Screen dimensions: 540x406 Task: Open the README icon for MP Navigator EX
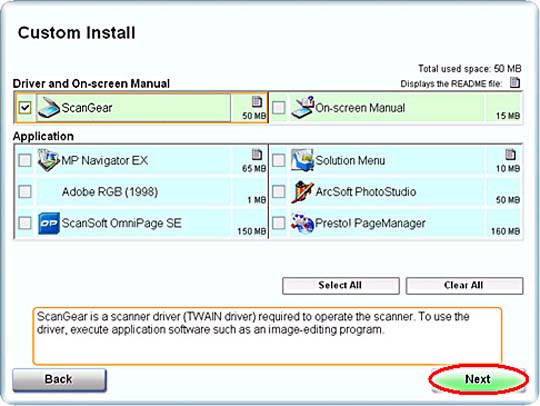click(257, 155)
